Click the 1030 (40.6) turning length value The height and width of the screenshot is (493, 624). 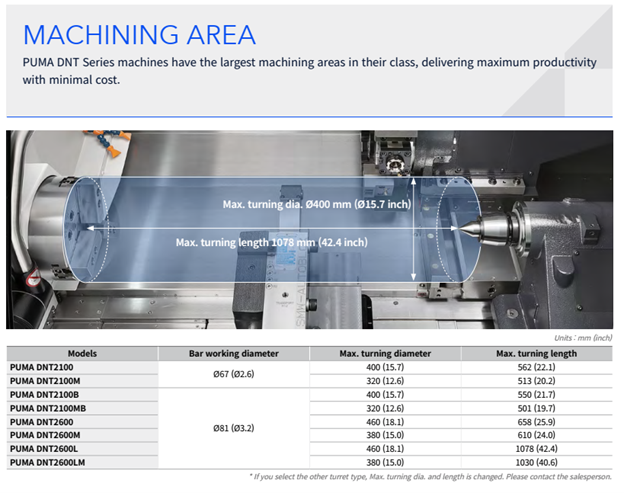click(536, 462)
